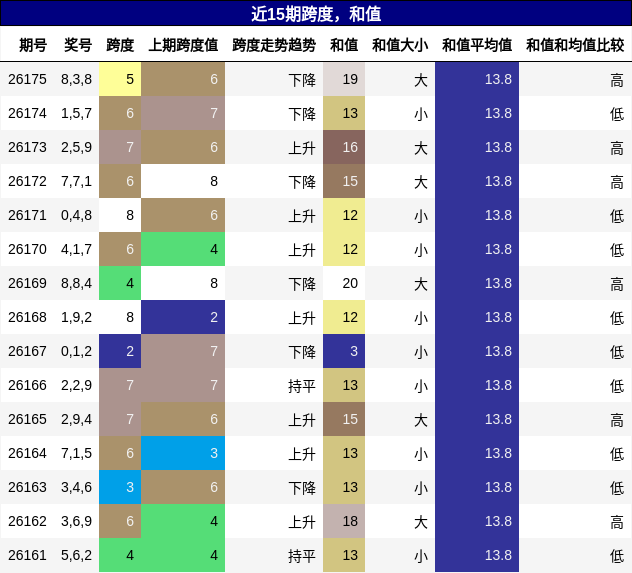Select winning numbers 5,6,2

[x=77, y=555]
